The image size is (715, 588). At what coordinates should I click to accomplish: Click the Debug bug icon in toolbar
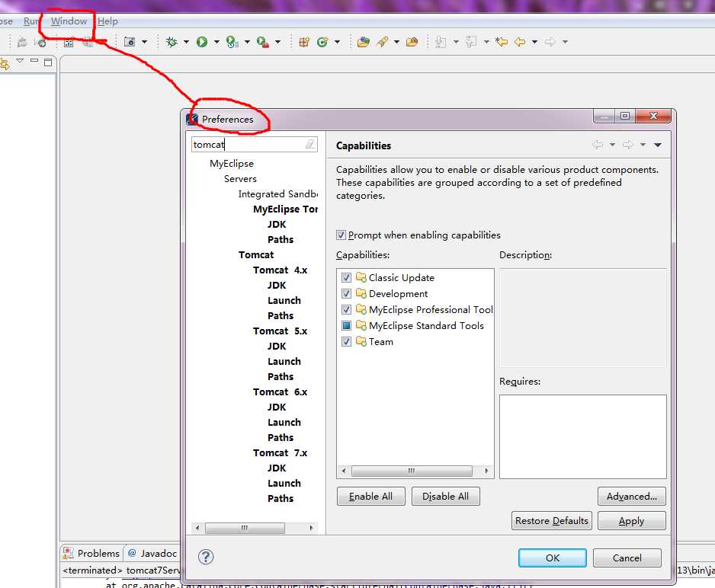172,42
